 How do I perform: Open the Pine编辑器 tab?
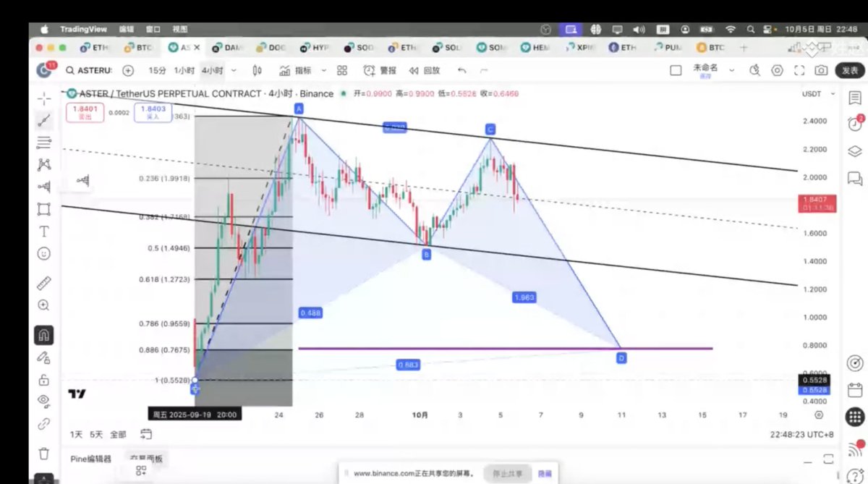pos(91,459)
